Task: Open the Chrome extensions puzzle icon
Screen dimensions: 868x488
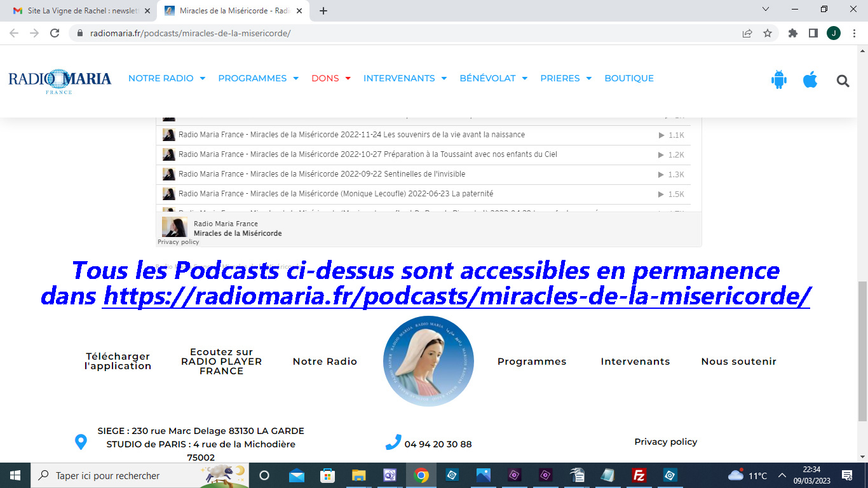Action: pos(793,33)
